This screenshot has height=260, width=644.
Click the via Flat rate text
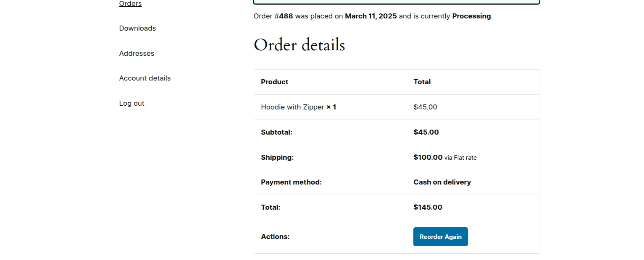[460, 158]
